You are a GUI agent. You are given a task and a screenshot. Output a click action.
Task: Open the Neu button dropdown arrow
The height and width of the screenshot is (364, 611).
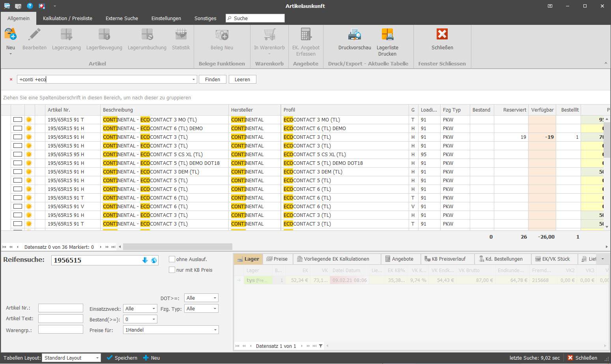11,54
